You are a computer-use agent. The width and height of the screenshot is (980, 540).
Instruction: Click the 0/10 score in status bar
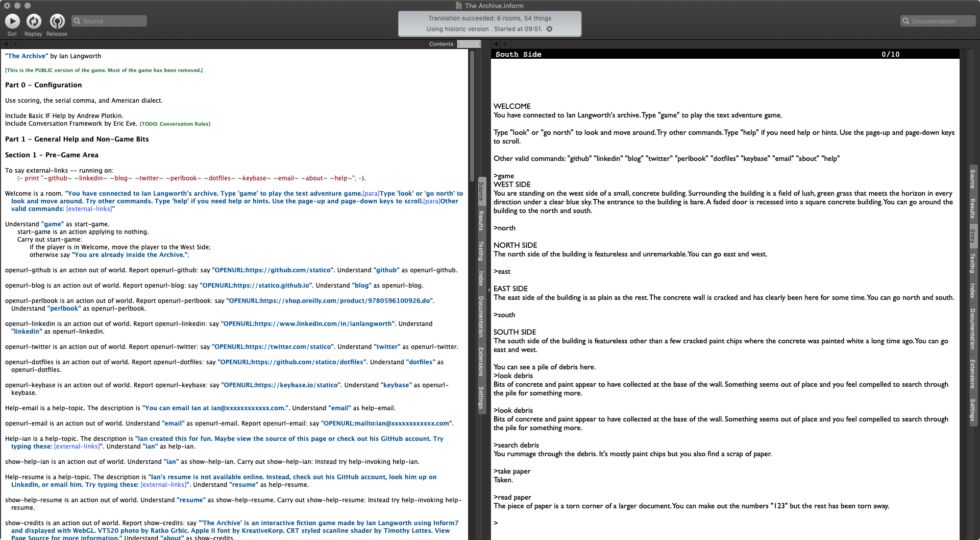coord(891,54)
